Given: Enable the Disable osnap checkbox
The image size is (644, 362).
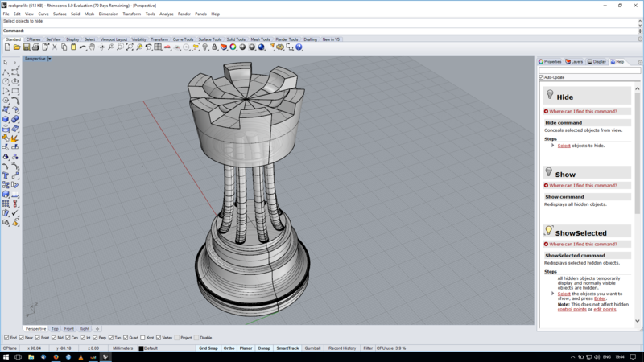Looking at the screenshot, I should [196, 338].
